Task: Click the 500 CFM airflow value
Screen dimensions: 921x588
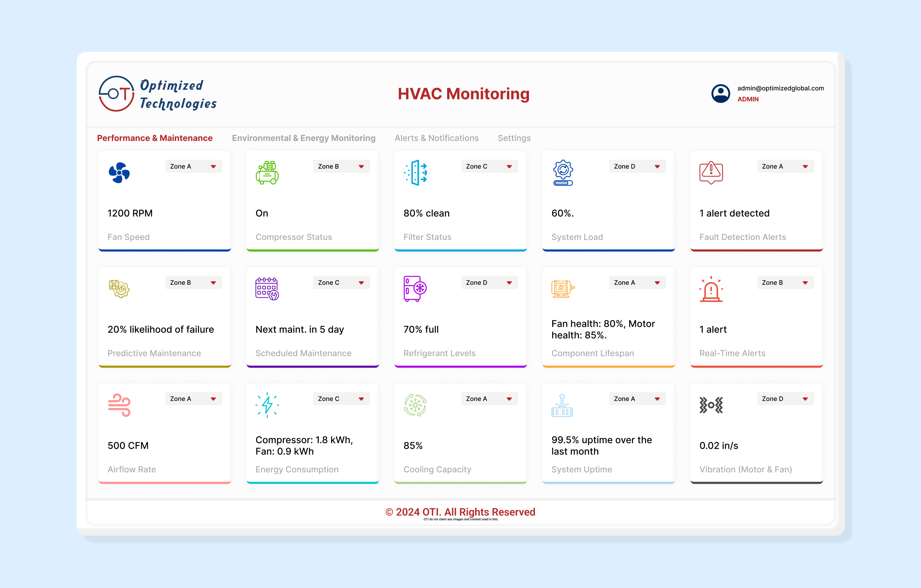Action: (x=128, y=446)
